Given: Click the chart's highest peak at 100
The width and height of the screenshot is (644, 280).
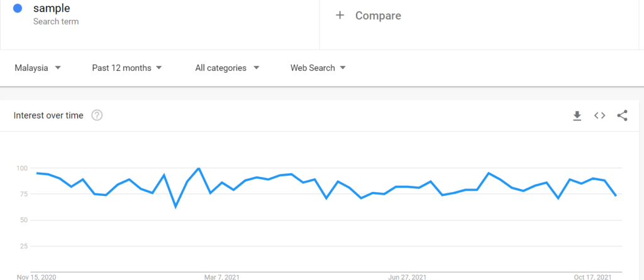Looking at the screenshot, I should click(x=199, y=168).
